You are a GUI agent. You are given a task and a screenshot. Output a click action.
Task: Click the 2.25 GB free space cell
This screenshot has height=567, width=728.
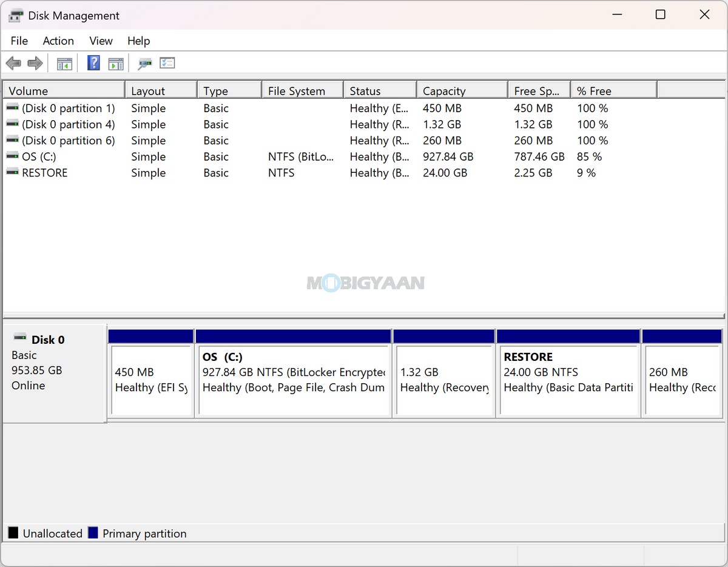coord(533,172)
